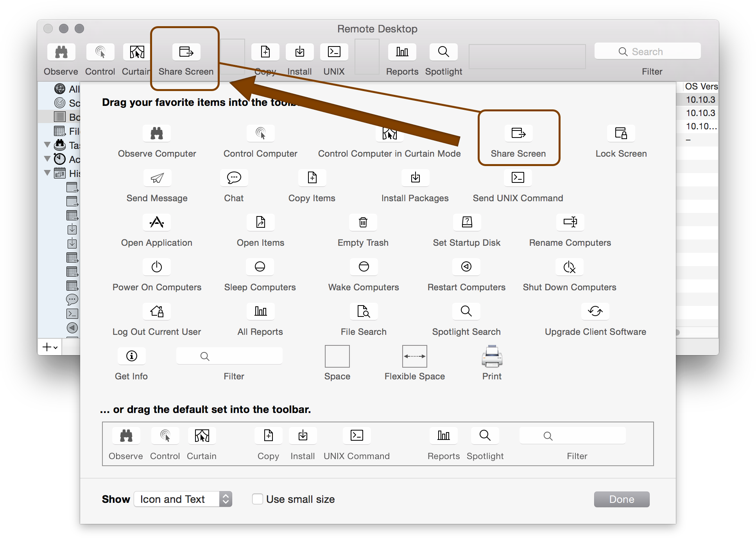756x538 pixels.
Task: Enable the Use small size checkbox
Action: pos(258,499)
